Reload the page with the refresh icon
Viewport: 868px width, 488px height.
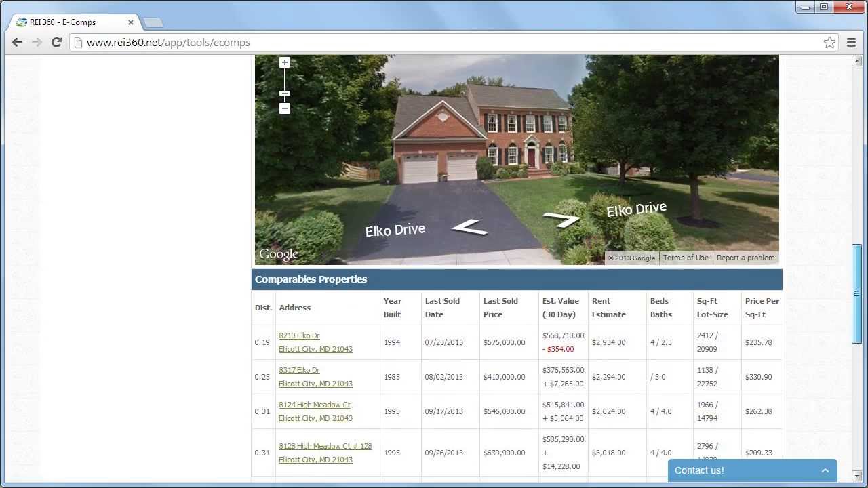57,42
